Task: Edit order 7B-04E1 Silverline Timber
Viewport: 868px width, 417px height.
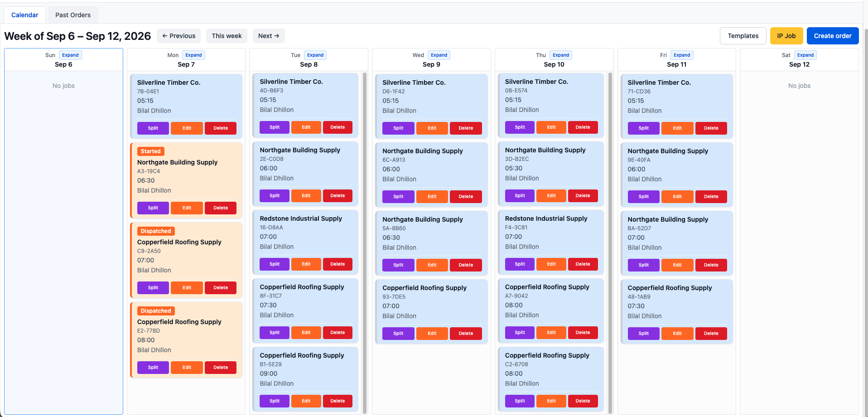Action: click(x=187, y=128)
